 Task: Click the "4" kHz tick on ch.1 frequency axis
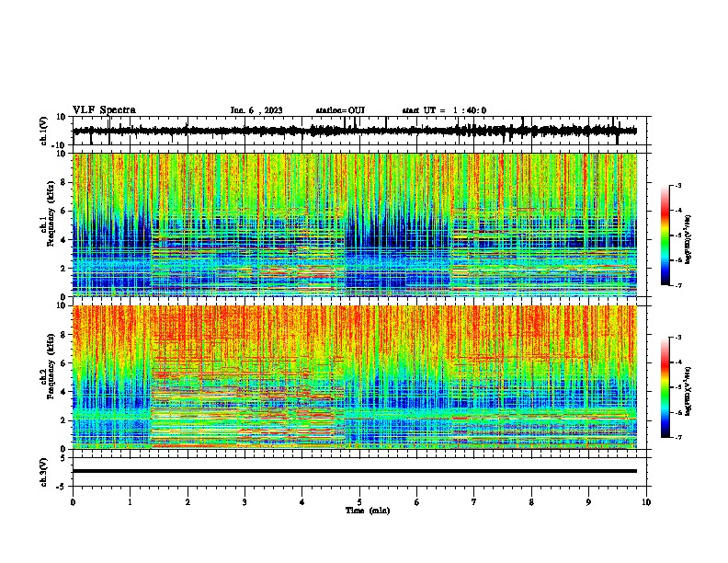point(63,240)
